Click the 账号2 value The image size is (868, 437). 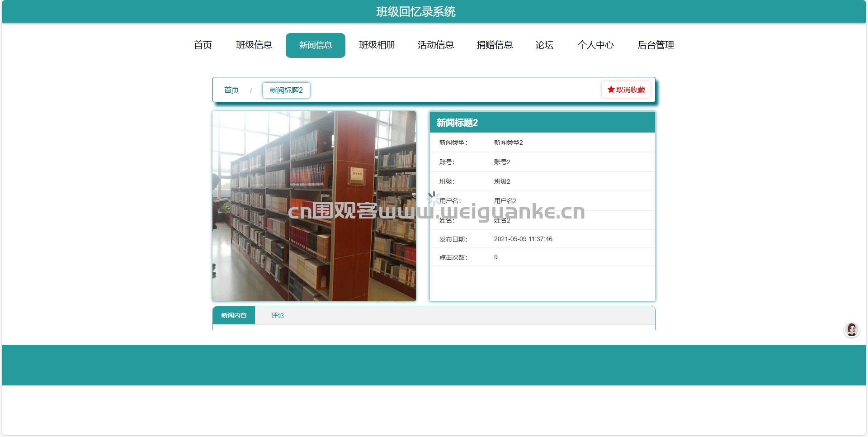click(502, 162)
